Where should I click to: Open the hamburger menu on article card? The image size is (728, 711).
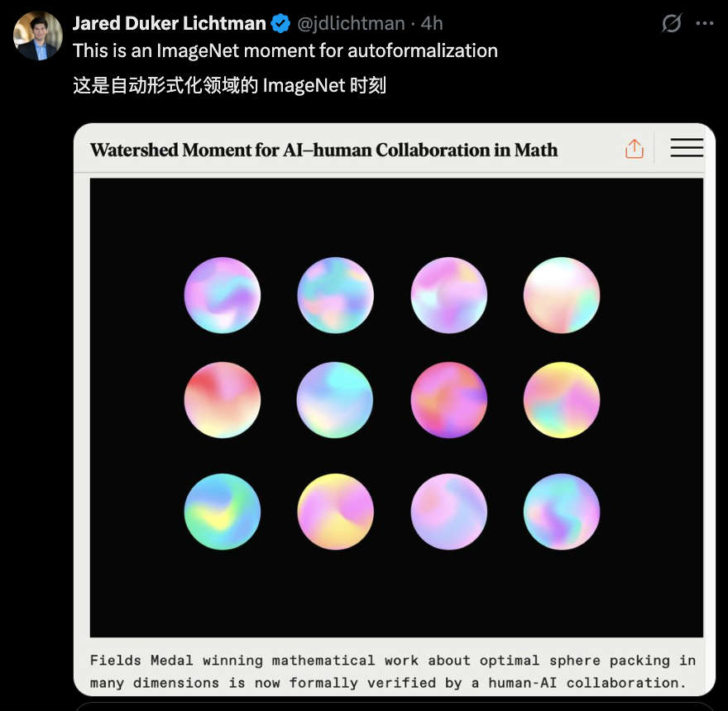point(687,149)
